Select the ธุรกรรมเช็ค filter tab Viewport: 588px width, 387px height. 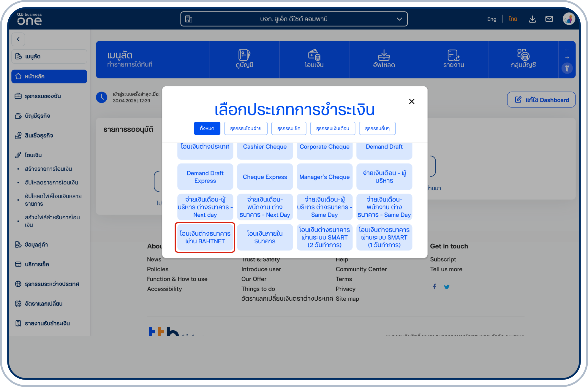289,129
